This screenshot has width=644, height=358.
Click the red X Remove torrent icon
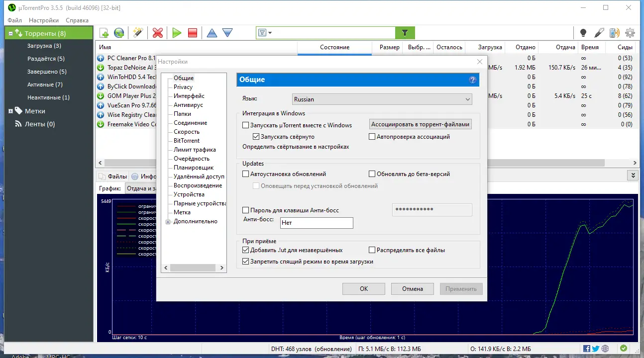(x=158, y=33)
